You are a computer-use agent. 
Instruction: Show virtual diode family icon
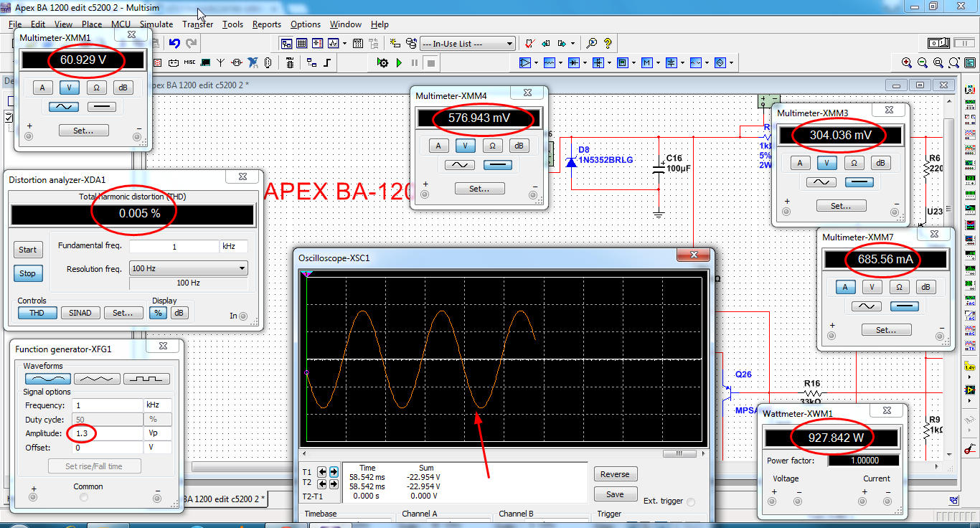tap(574, 62)
